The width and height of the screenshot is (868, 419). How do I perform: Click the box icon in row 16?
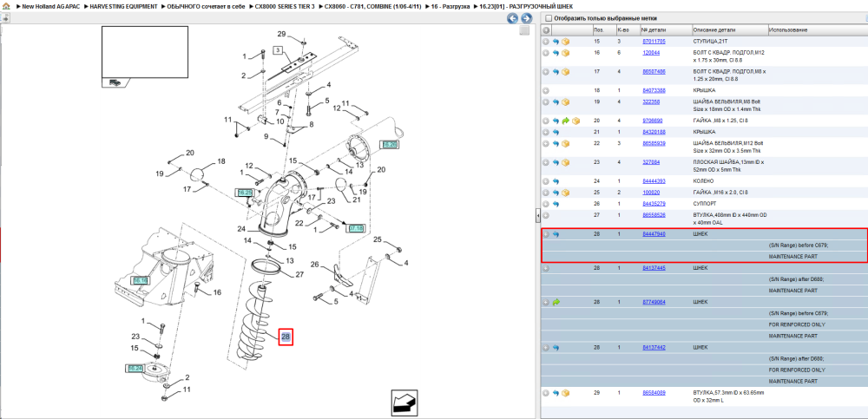pyautogui.click(x=565, y=53)
